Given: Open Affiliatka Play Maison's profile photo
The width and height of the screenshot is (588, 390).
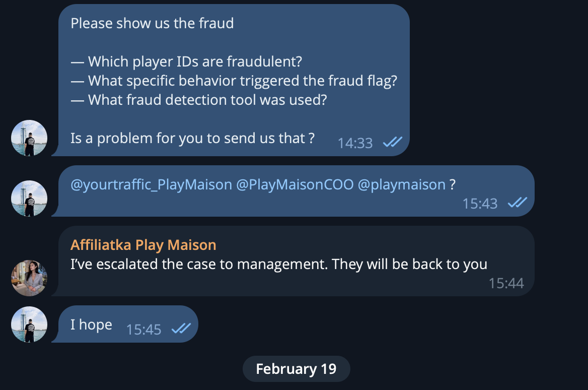Looking at the screenshot, I should [x=29, y=278].
